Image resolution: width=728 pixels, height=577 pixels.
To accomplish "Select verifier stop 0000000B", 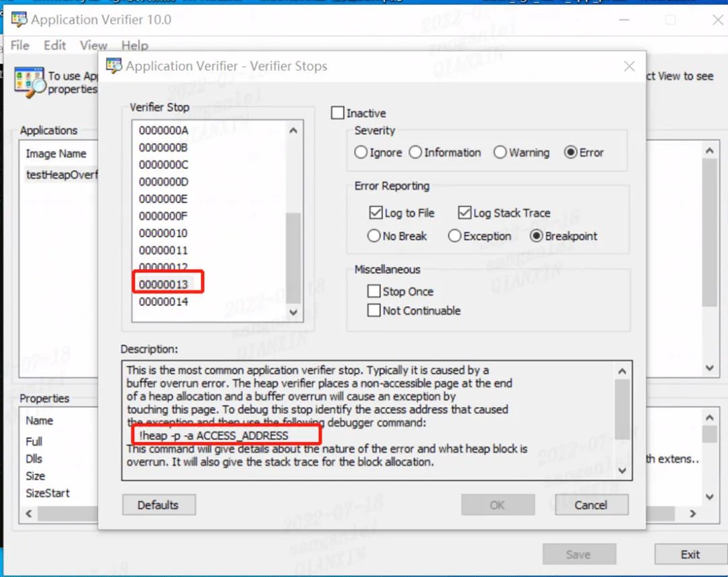I will pos(163,148).
